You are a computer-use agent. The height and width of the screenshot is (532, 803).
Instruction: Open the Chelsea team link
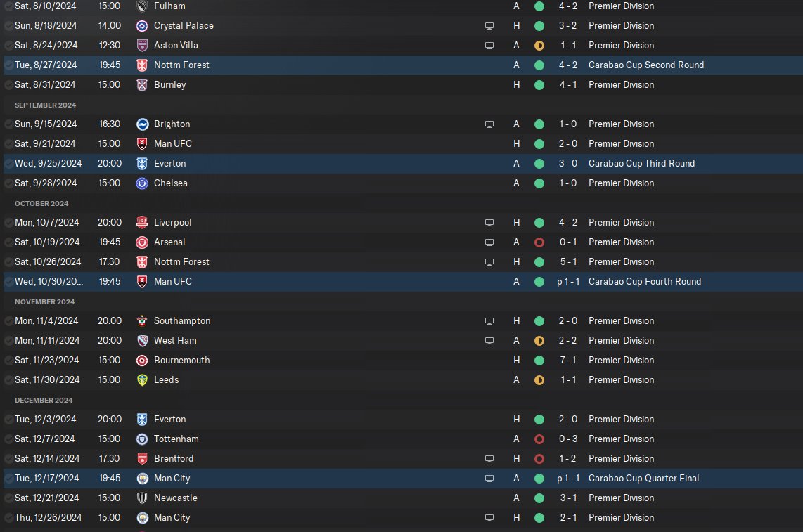tap(171, 183)
